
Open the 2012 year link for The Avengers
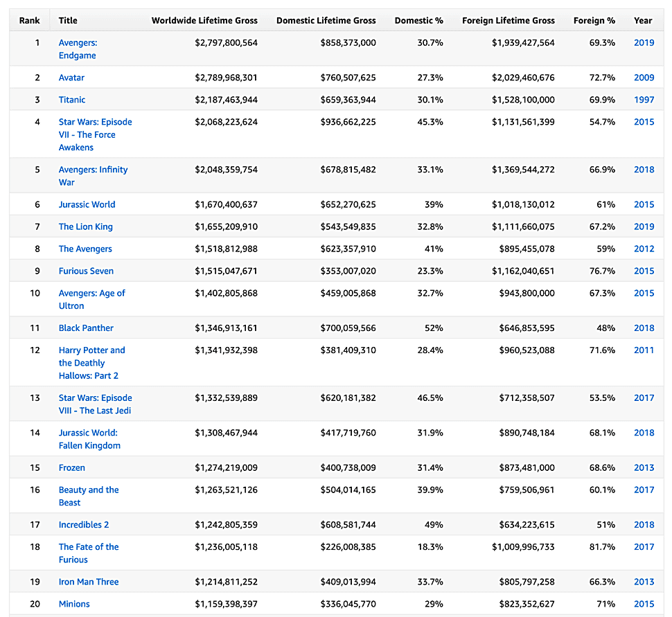point(644,249)
